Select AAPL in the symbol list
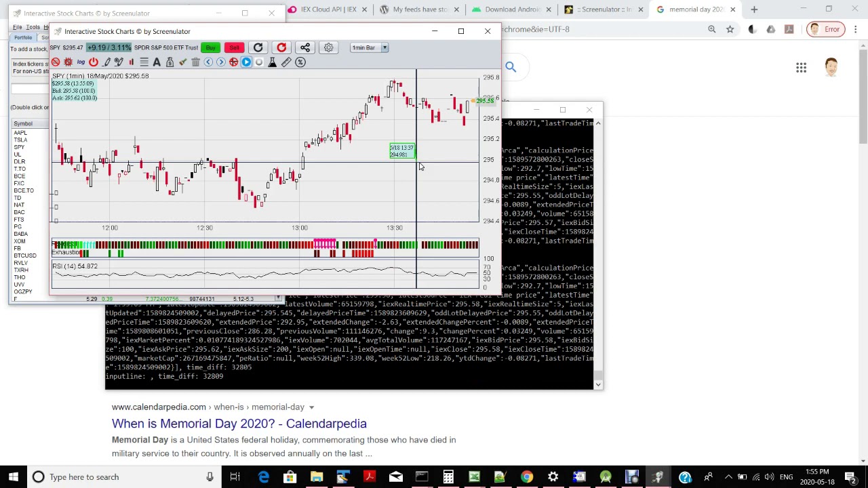 point(20,132)
